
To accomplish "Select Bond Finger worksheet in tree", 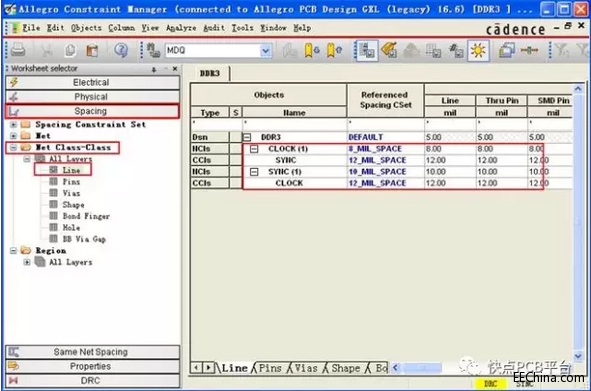I will pyautogui.click(x=86, y=216).
